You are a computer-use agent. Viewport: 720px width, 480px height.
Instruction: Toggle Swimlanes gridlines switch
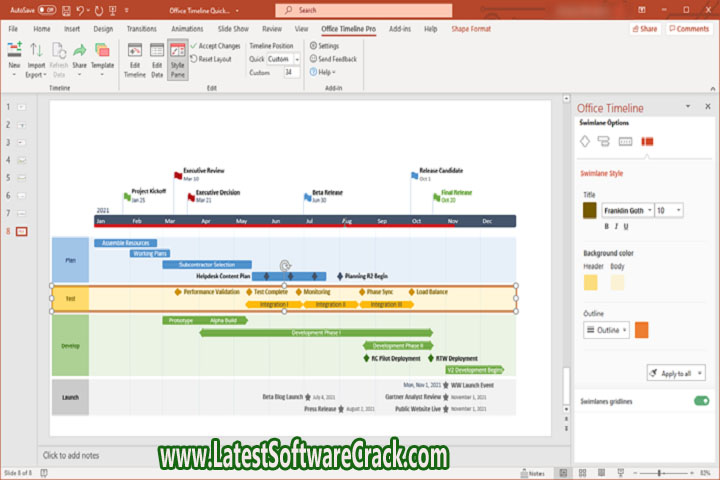[x=702, y=401]
